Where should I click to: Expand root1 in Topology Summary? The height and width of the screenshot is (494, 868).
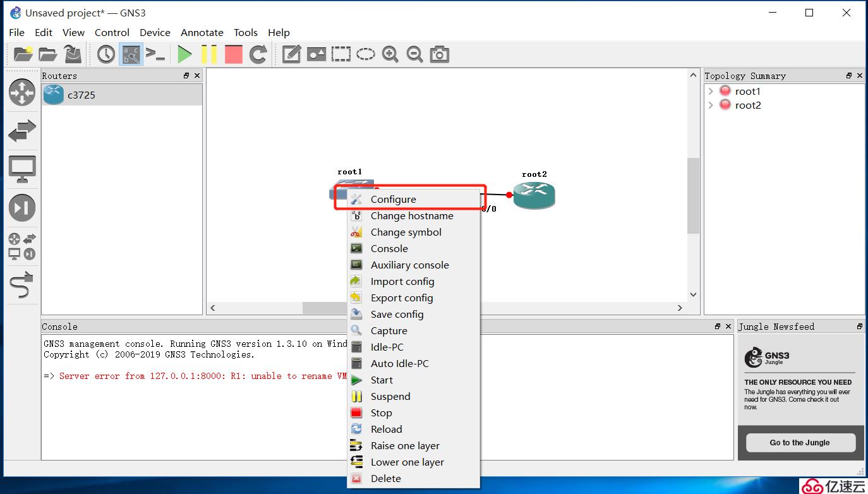[x=711, y=91]
